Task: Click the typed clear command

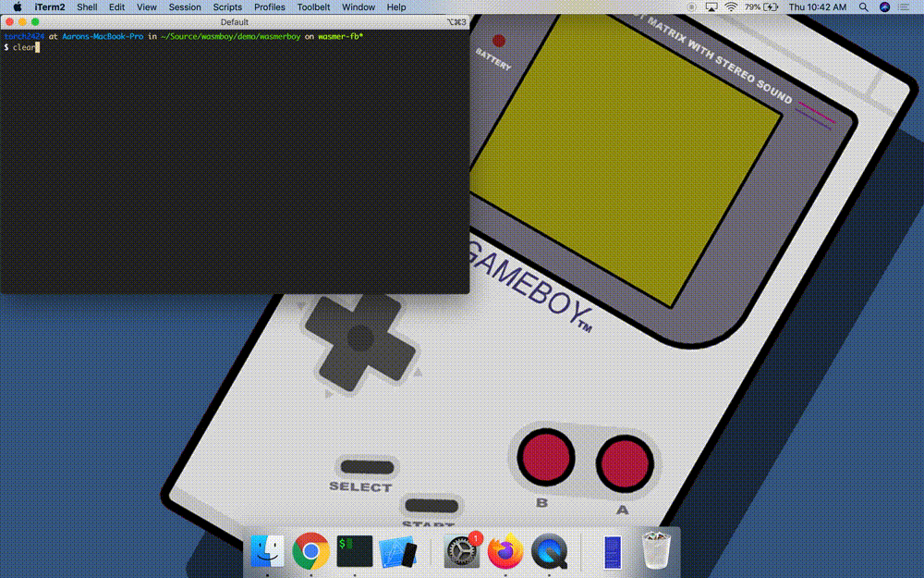Action: (24, 47)
